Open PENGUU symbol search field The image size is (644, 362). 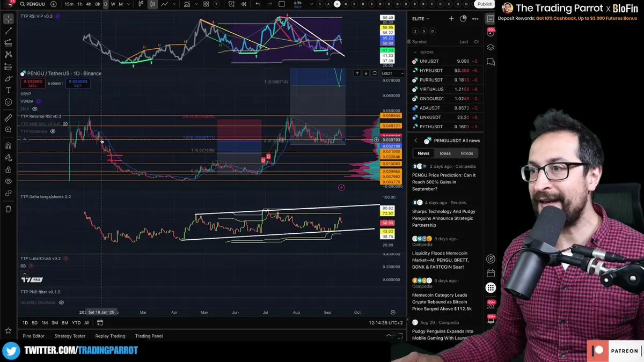point(32,4)
